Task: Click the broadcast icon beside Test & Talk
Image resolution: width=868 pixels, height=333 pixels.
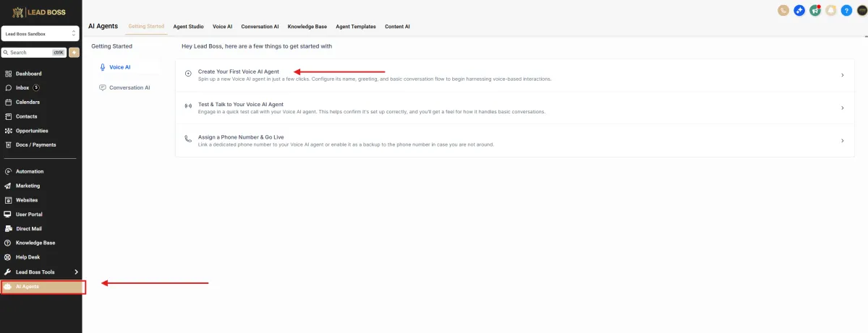Action: (x=188, y=105)
